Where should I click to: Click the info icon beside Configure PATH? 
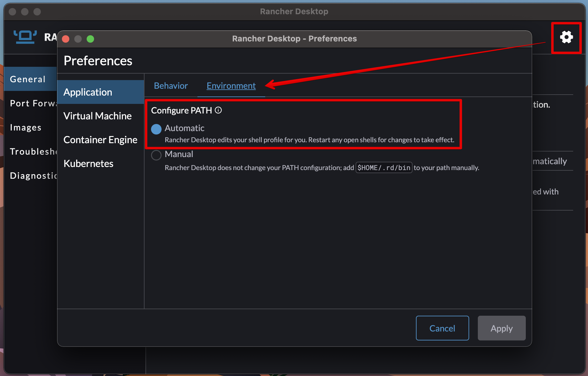pyautogui.click(x=218, y=110)
